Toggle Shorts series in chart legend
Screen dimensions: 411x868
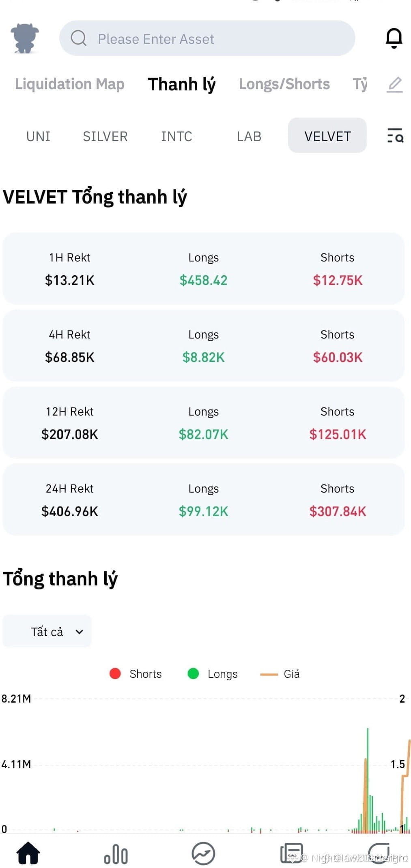[x=136, y=674]
